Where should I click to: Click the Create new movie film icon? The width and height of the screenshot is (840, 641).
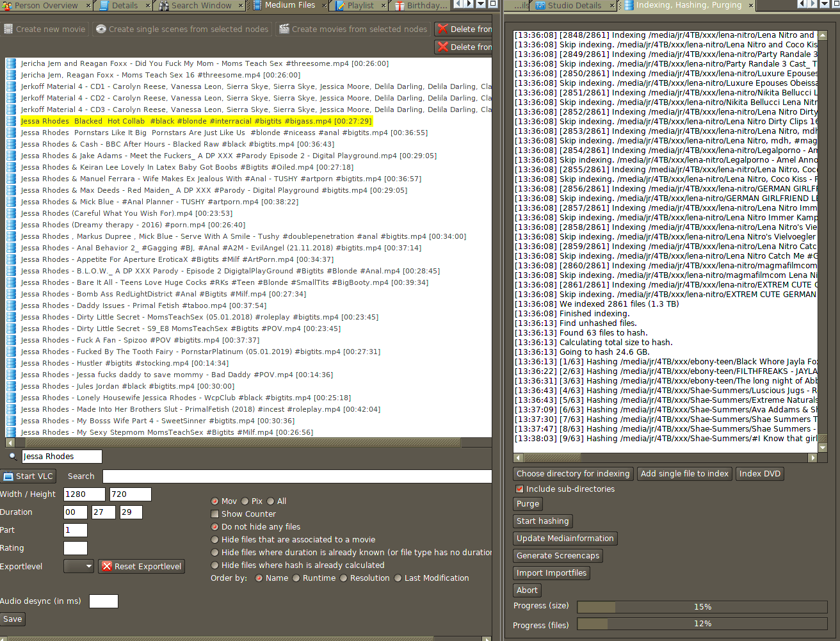point(8,29)
